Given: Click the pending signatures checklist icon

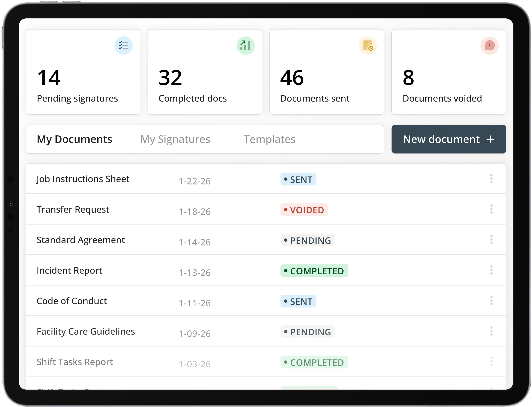Looking at the screenshot, I should [123, 46].
